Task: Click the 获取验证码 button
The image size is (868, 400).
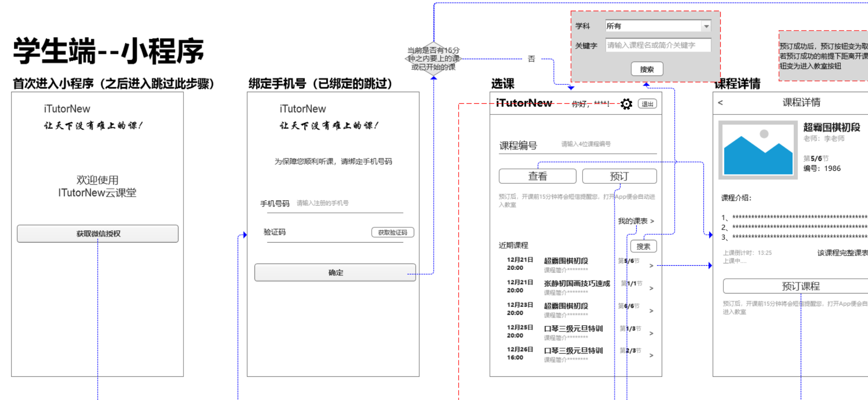Action: pyautogui.click(x=393, y=232)
